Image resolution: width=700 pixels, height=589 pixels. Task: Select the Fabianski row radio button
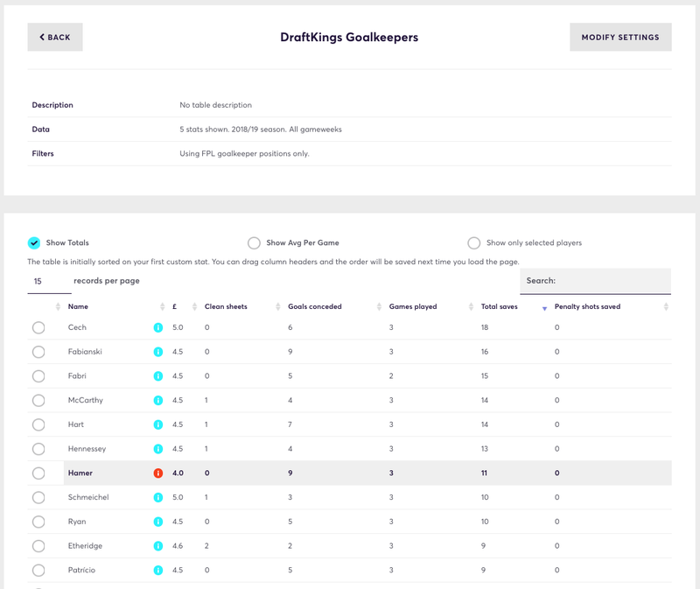click(x=38, y=352)
